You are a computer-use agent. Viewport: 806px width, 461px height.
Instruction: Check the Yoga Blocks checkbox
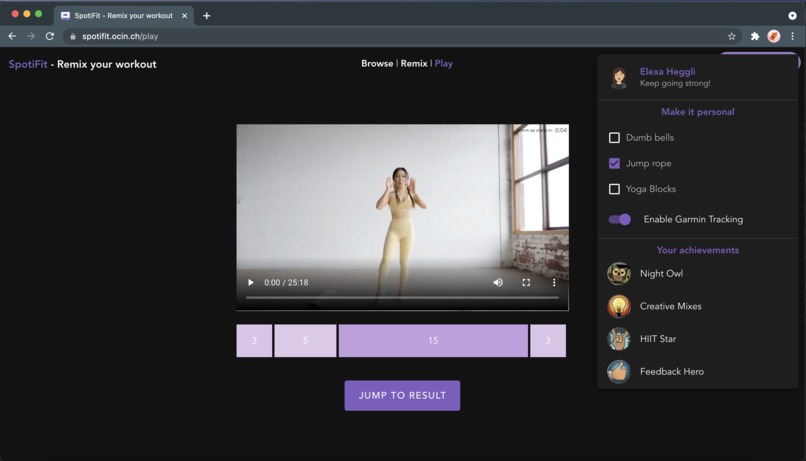614,189
